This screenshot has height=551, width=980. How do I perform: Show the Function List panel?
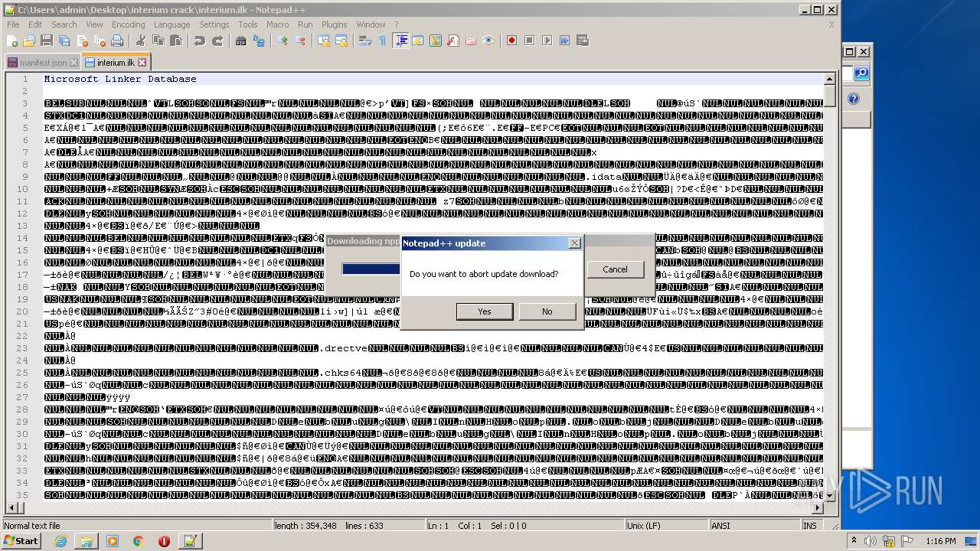[x=453, y=41]
